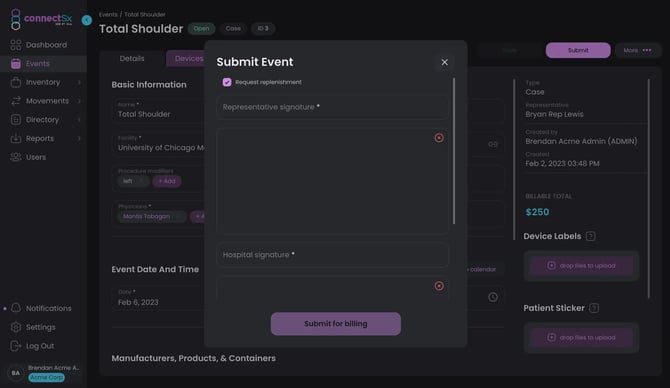Click Submit for billing button
The width and height of the screenshot is (670, 388).
(x=335, y=323)
